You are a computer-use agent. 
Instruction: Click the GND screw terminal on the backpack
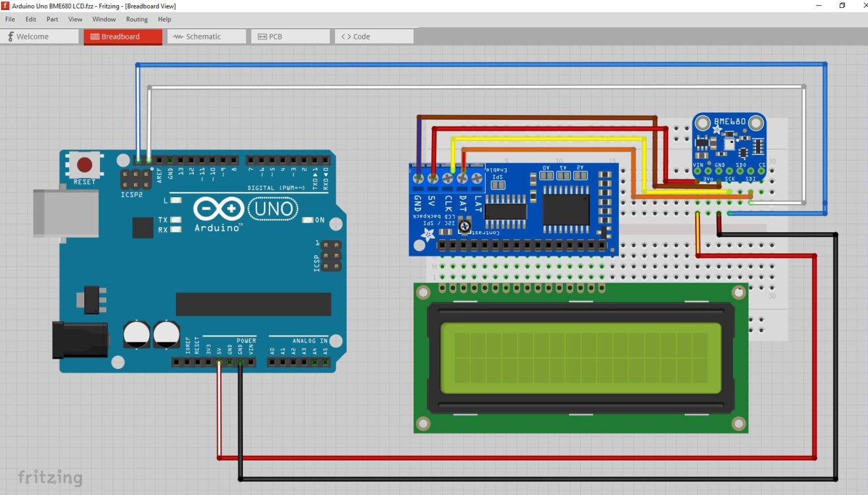point(418,178)
